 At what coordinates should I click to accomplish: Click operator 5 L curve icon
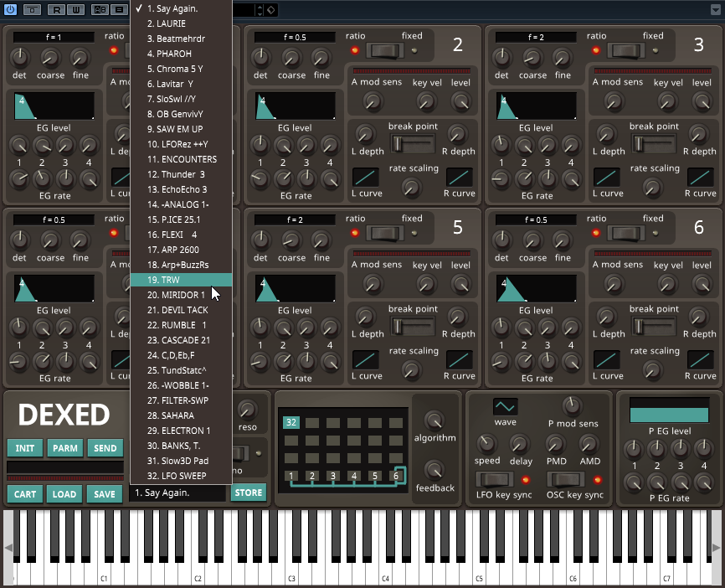(366, 360)
